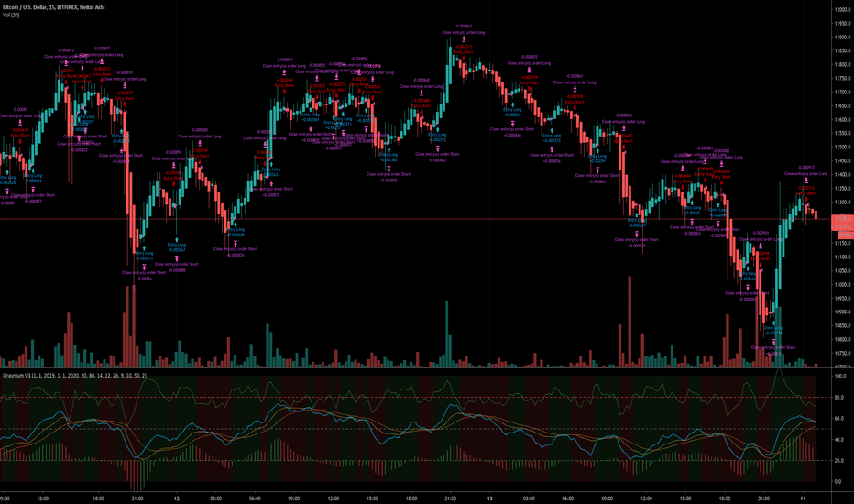Click the 20.0 oscillator scale label
854x504 pixels.
pyautogui.click(x=840, y=461)
